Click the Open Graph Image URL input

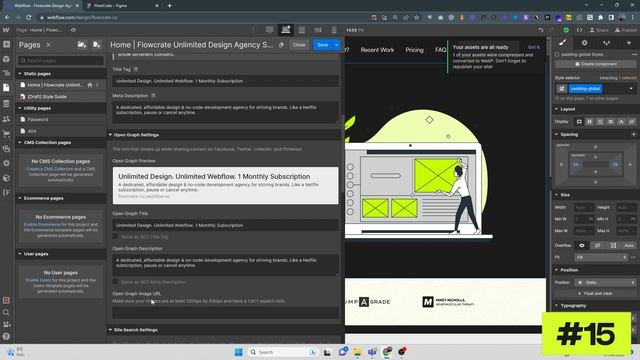click(225, 313)
